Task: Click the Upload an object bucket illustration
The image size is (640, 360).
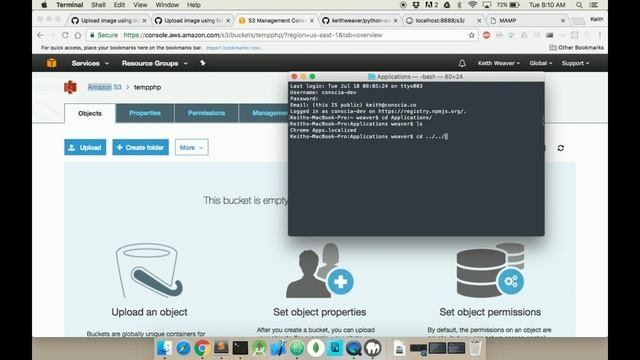Action: click(148, 271)
